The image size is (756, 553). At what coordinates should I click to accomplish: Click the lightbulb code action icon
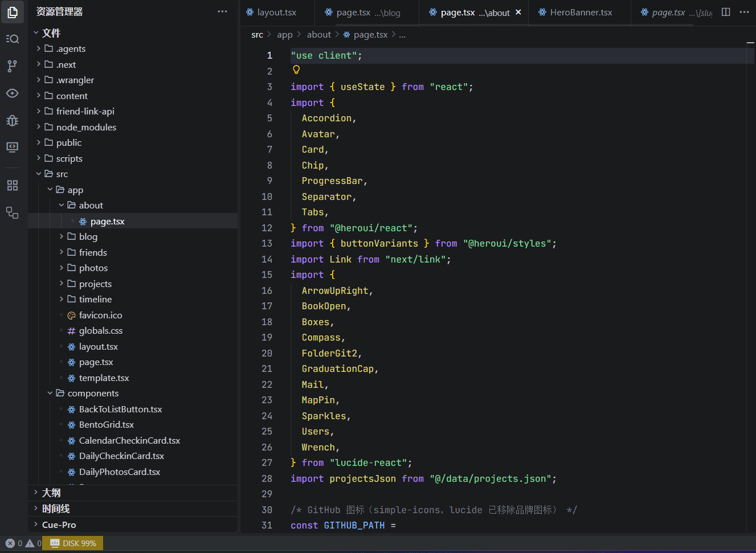(296, 70)
